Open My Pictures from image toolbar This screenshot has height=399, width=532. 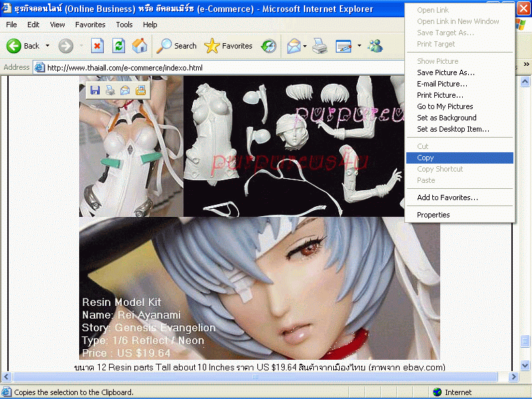click(140, 90)
